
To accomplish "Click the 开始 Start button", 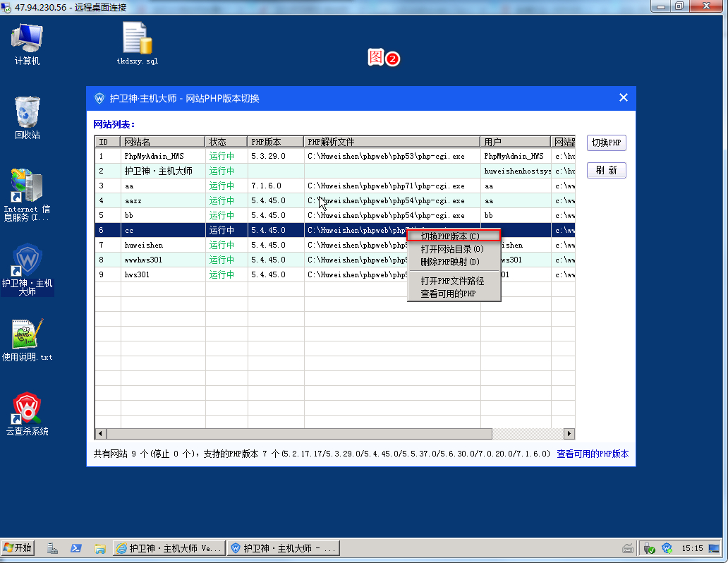I will pos(18,548).
